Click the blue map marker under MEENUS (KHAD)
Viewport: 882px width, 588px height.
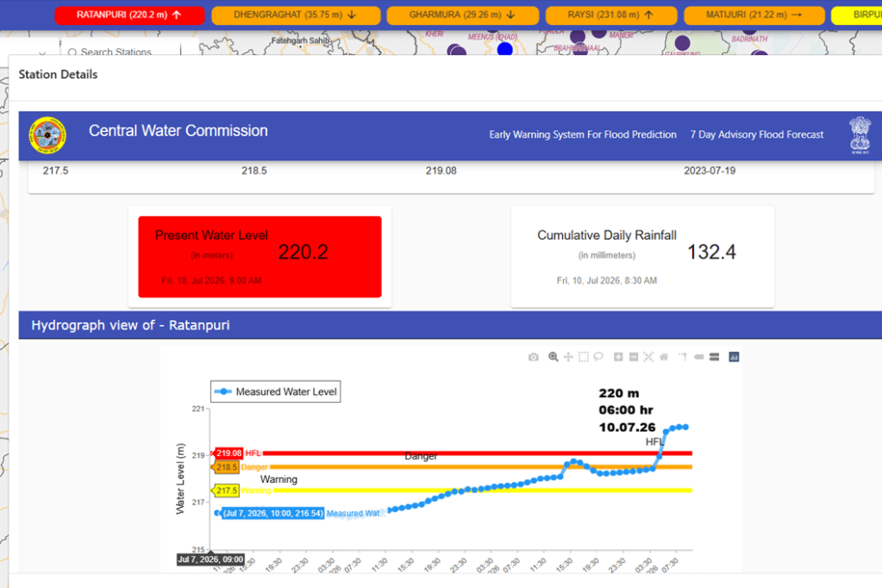click(x=505, y=49)
